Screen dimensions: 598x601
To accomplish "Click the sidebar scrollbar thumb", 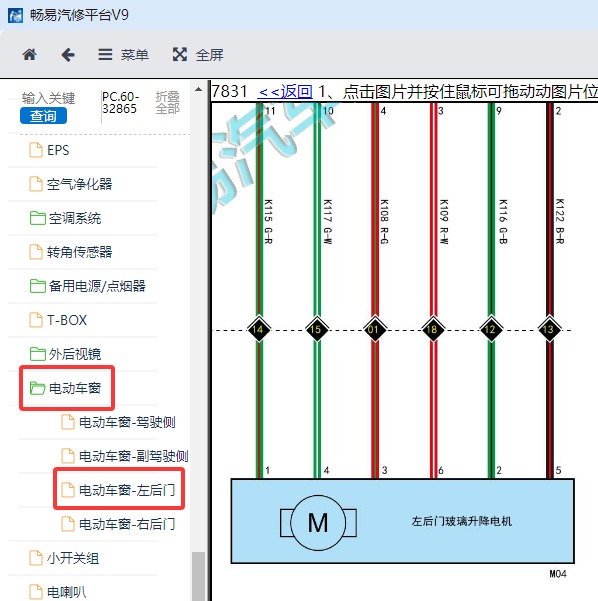I will [198, 576].
